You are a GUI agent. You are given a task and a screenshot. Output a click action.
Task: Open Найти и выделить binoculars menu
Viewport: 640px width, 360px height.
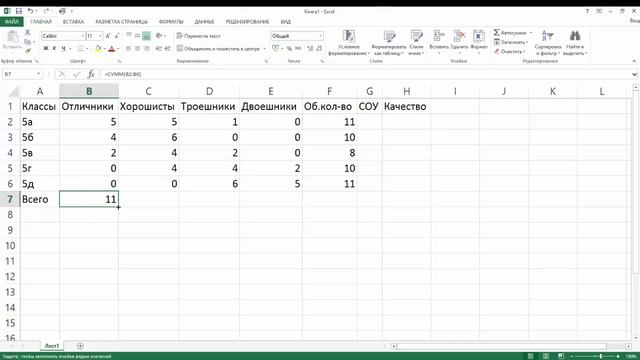point(575,42)
